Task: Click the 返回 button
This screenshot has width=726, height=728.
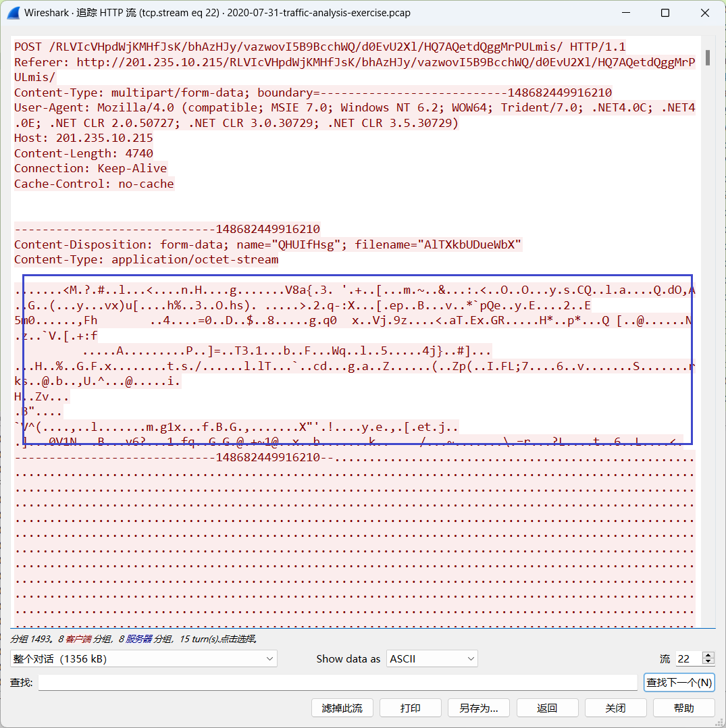Action: (x=546, y=708)
